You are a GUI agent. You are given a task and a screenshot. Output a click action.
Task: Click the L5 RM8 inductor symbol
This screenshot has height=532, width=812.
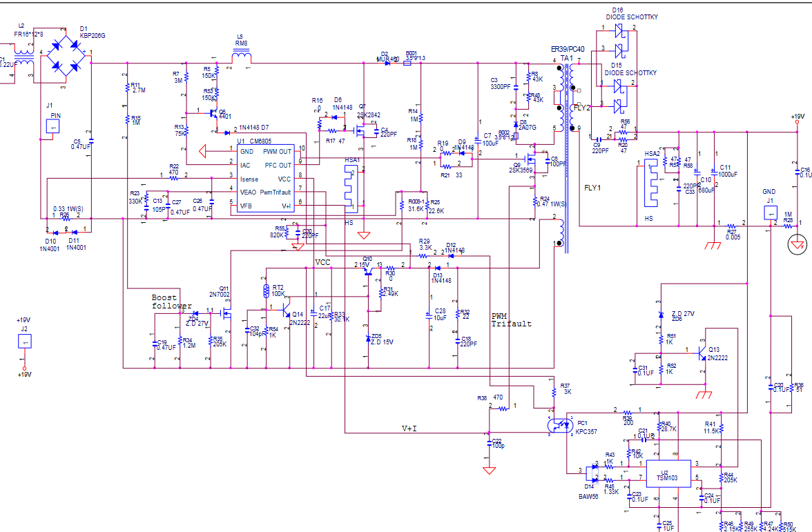coord(242,57)
